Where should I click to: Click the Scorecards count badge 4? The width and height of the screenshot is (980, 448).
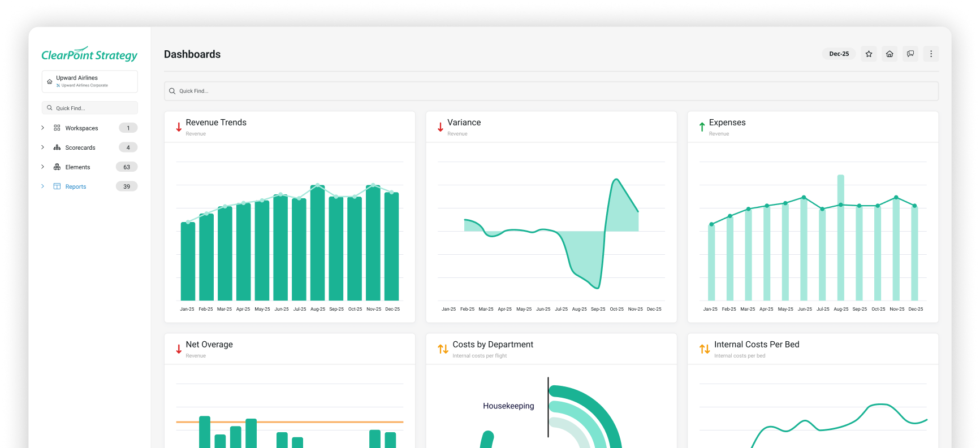point(128,147)
